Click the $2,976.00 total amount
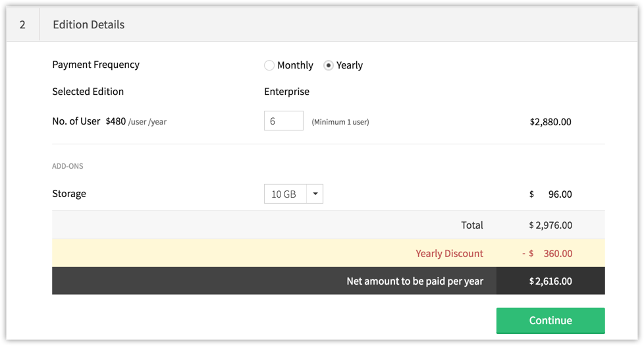This screenshot has width=644, height=346. click(550, 225)
